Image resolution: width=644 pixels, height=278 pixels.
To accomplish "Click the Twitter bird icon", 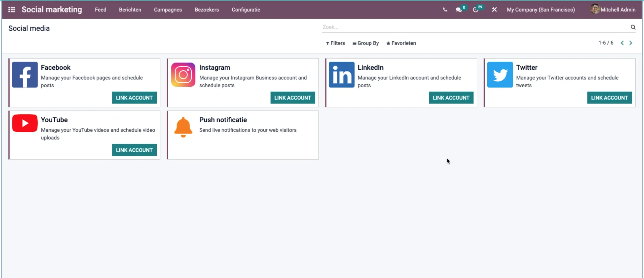I will pos(499,75).
